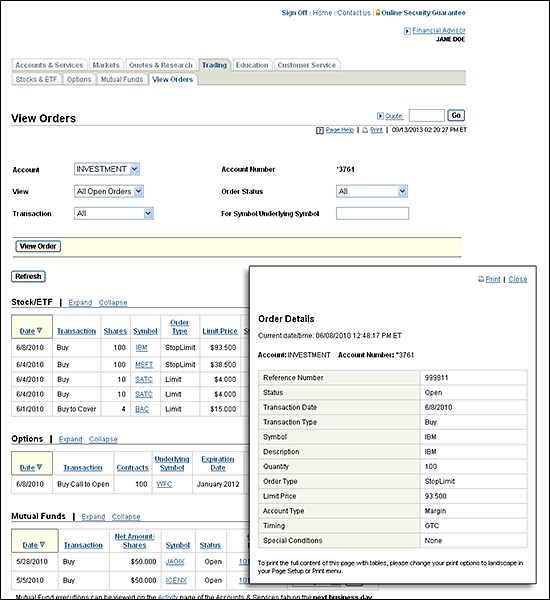
Task: Open the Account INVESTMENT dropdown
Action: click(x=107, y=169)
